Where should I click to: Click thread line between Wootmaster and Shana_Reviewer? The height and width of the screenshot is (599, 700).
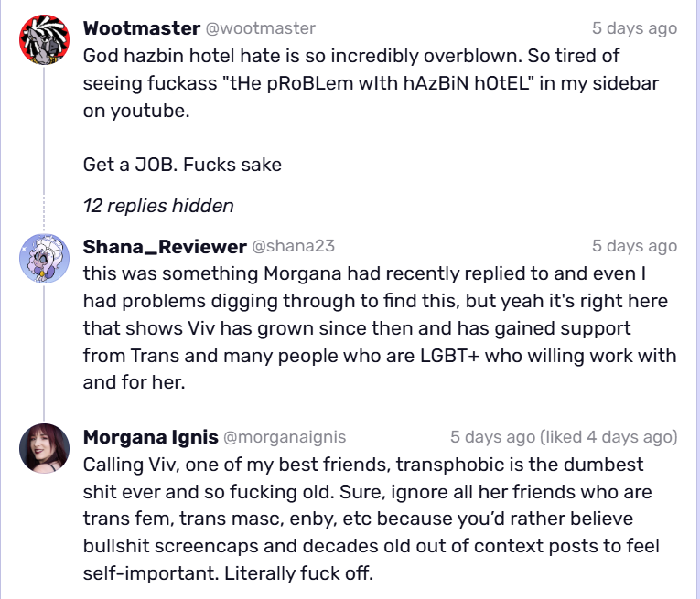tap(44, 129)
